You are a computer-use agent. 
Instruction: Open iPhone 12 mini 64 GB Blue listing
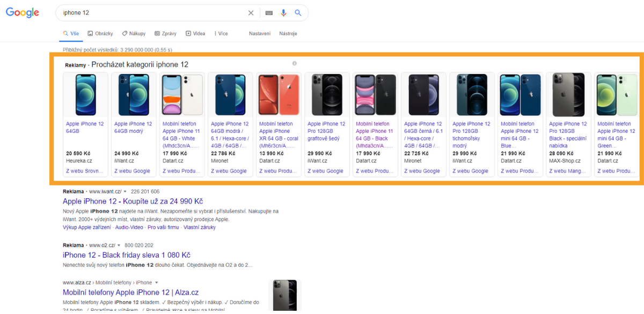pyautogui.click(x=519, y=134)
